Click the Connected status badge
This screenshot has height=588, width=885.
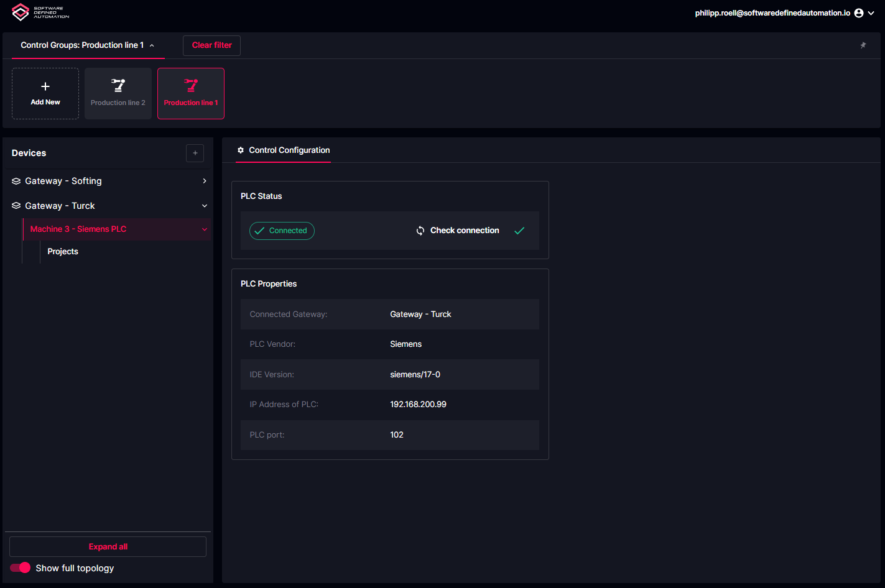coord(282,231)
